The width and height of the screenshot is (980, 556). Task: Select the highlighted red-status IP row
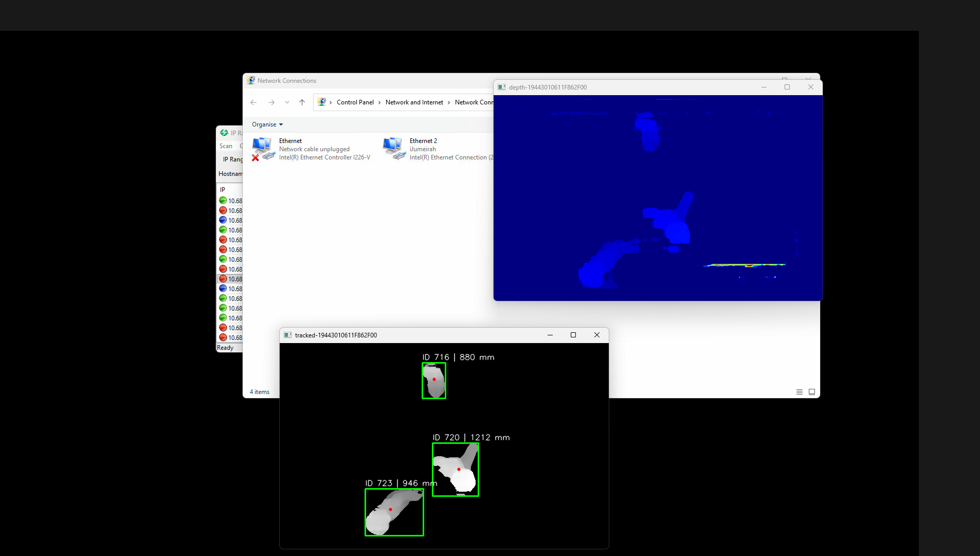(x=230, y=279)
